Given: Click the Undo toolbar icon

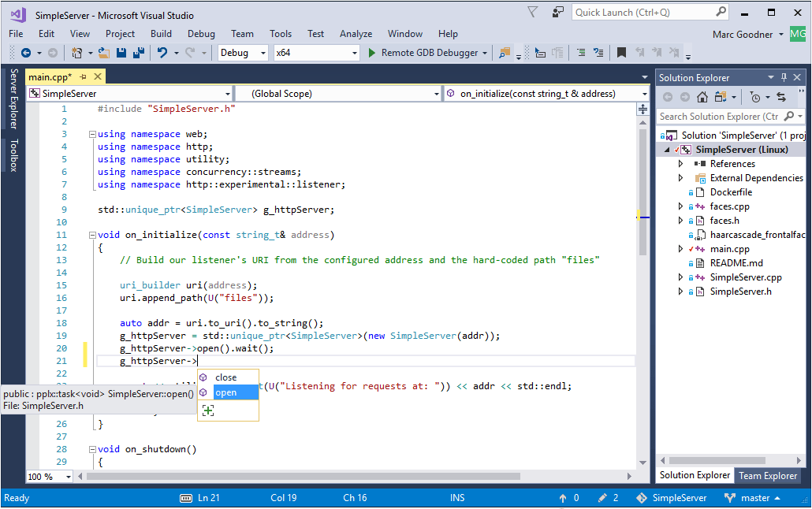Looking at the screenshot, I should 161,52.
